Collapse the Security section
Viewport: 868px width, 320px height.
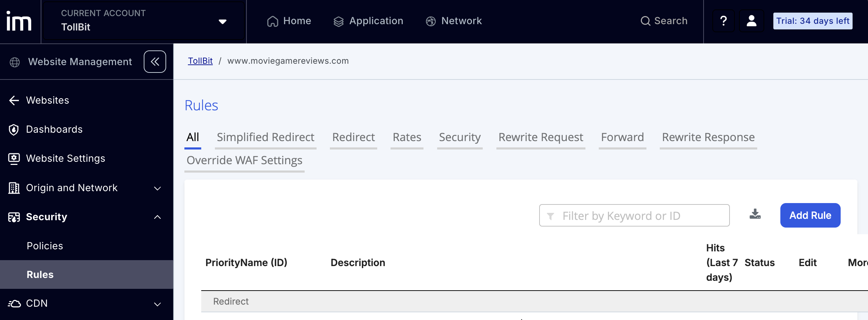157,217
